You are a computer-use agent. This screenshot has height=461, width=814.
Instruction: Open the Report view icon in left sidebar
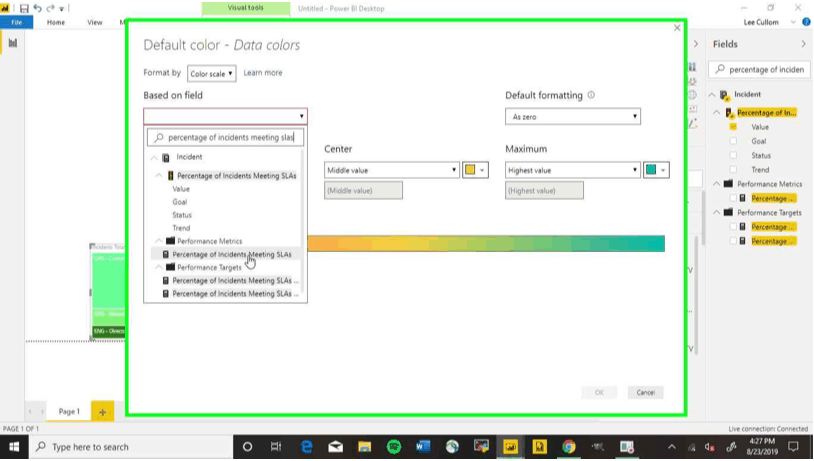click(12, 43)
